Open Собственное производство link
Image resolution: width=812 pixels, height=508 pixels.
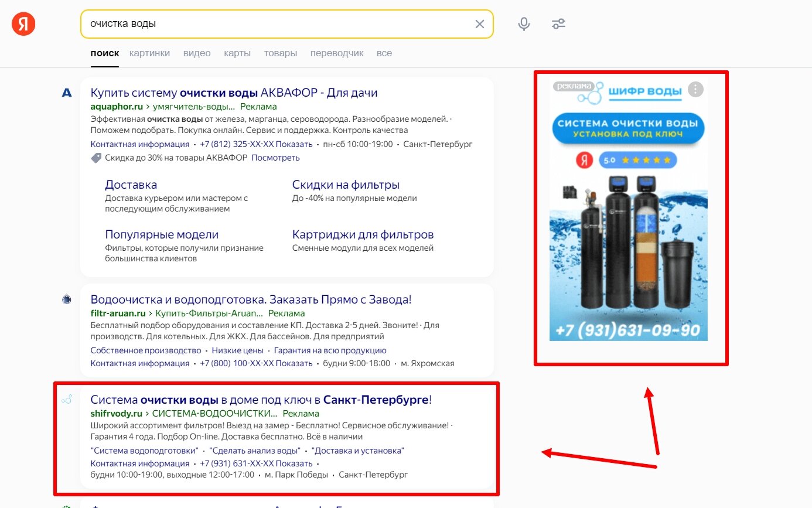pos(146,350)
